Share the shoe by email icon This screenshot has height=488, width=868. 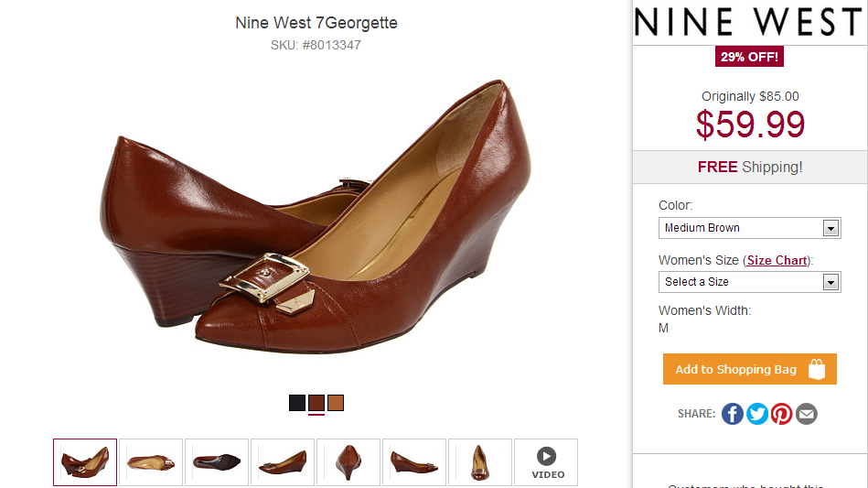pyautogui.click(x=807, y=414)
